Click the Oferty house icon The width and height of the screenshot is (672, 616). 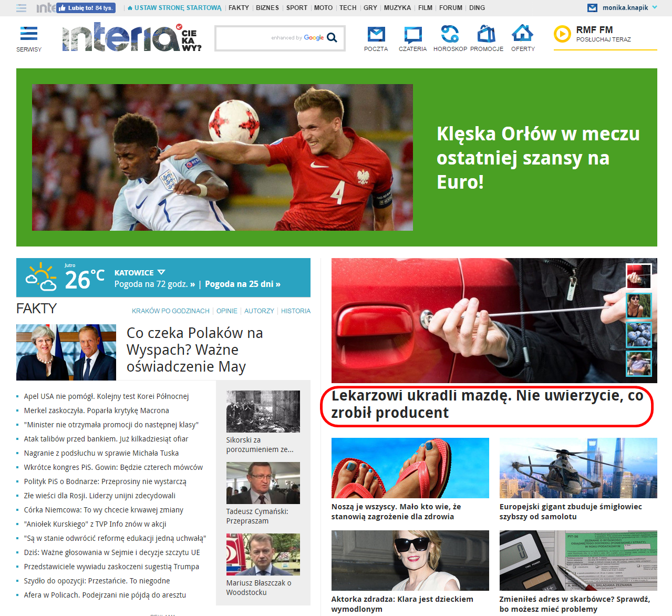[523, 34]
